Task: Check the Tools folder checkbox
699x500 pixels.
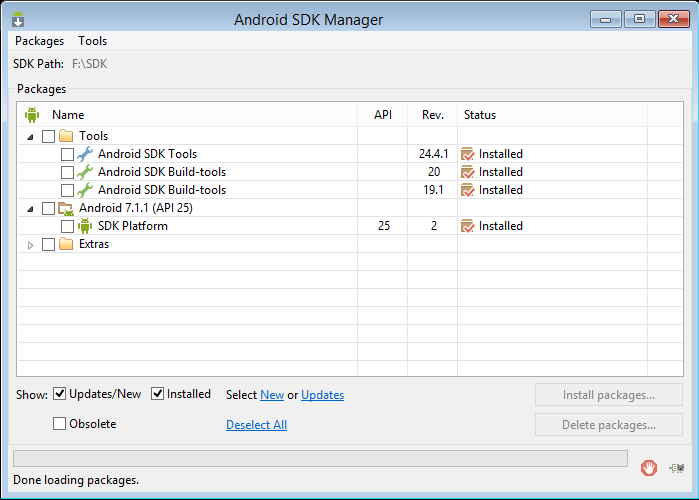Action: [48, 136]
